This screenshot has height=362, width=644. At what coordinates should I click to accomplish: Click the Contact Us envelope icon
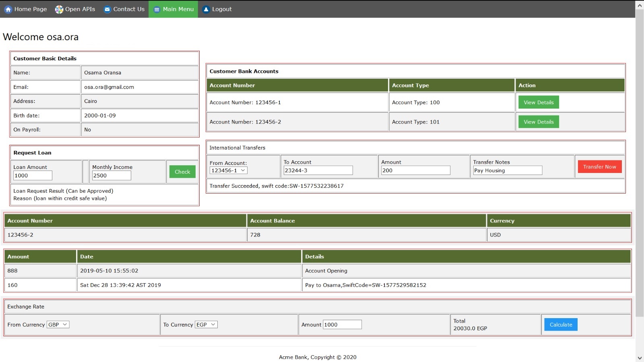coord(106,9)
